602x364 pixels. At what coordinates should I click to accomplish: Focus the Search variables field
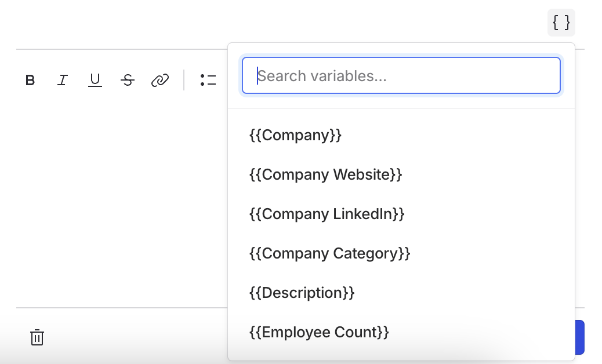tap(401, 75)
